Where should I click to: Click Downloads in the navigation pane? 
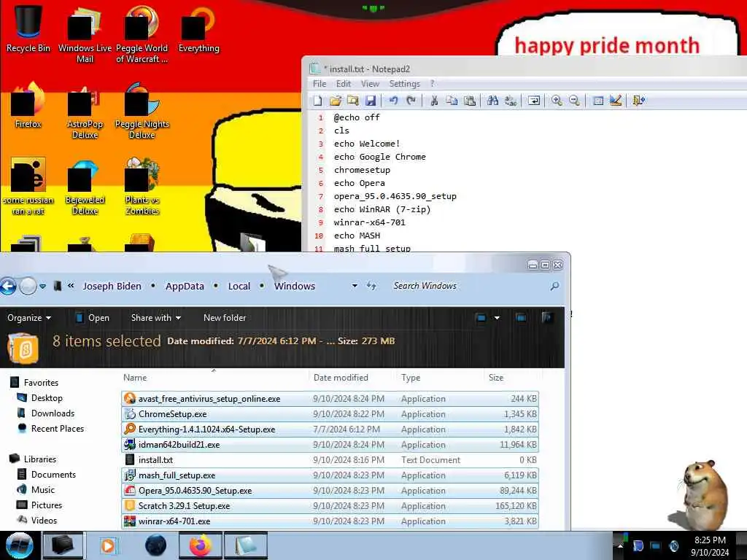point(46,413)
